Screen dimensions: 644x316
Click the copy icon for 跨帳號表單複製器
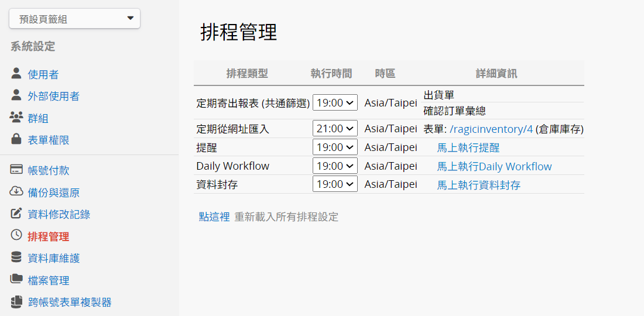(x=16, y=301)
